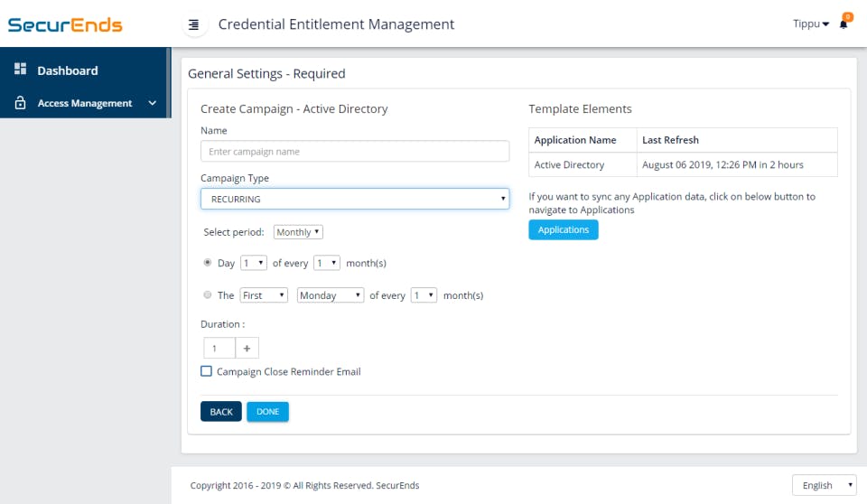Screen dimensions: 867x504
Task: Open the notifications bell icon
Action: pyautogui.click(x=844, y=24)
